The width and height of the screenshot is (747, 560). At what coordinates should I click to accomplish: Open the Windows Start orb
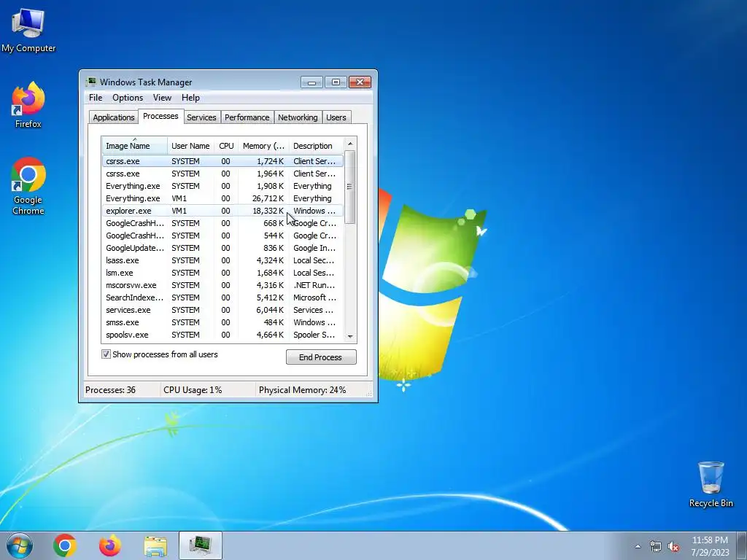[20, 545]
